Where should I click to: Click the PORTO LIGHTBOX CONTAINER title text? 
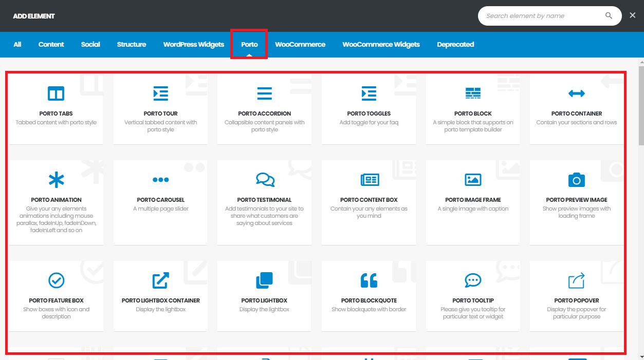pyautogui.click(x=160, y=300)
